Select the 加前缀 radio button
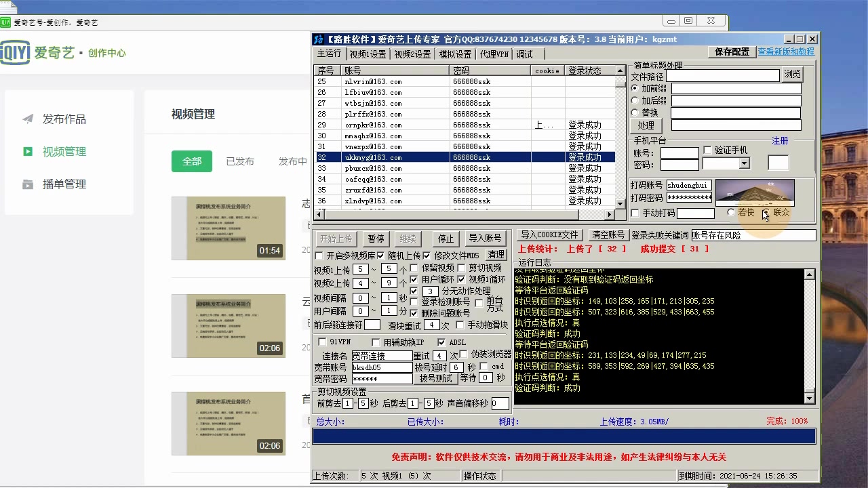Screen dimensions: 868x488 [x=635, y=88]
